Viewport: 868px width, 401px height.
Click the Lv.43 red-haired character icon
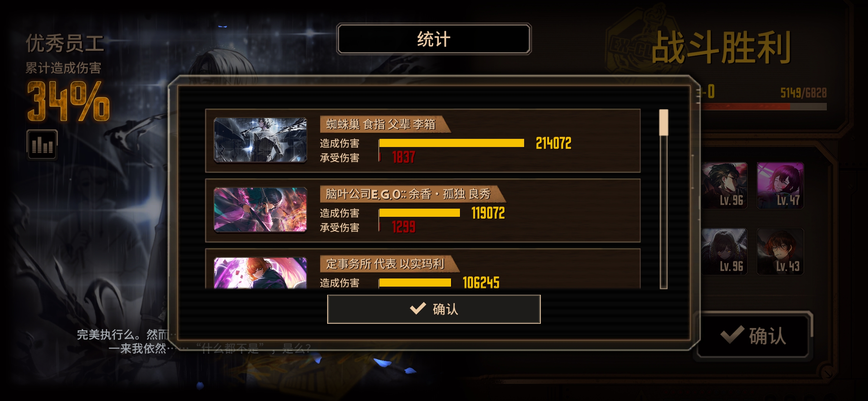780,251
